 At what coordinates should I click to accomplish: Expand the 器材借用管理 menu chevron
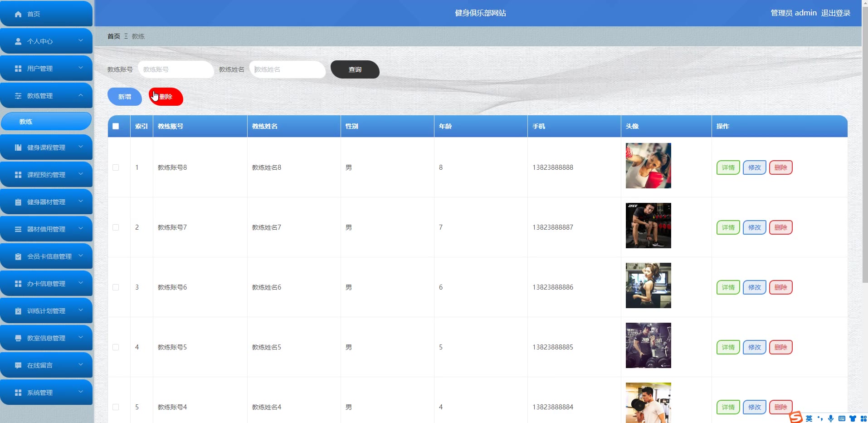click(x=81, y=228)
